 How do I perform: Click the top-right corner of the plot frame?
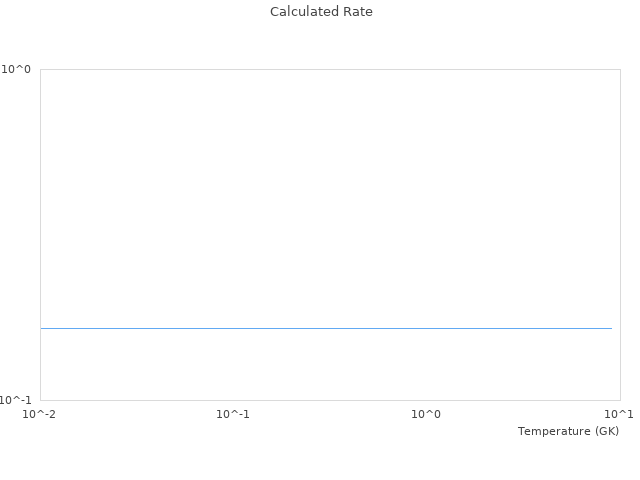(620, 69)
